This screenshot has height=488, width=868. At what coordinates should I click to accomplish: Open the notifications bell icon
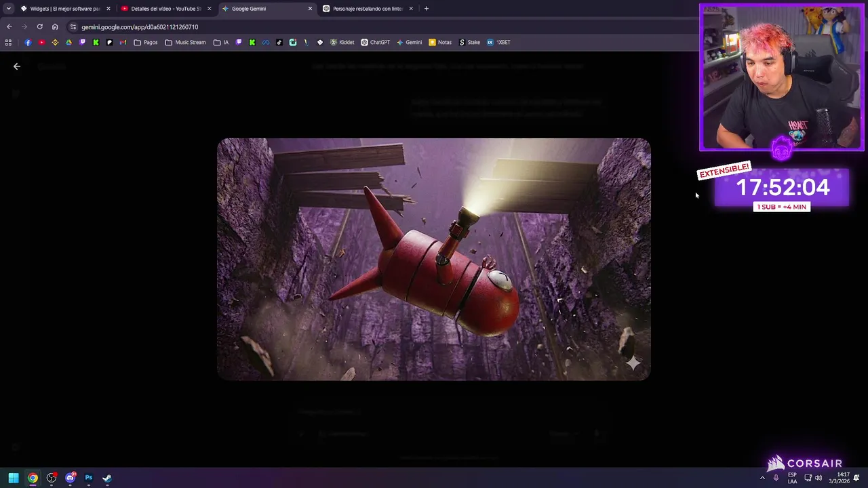[x=856, y=478]
